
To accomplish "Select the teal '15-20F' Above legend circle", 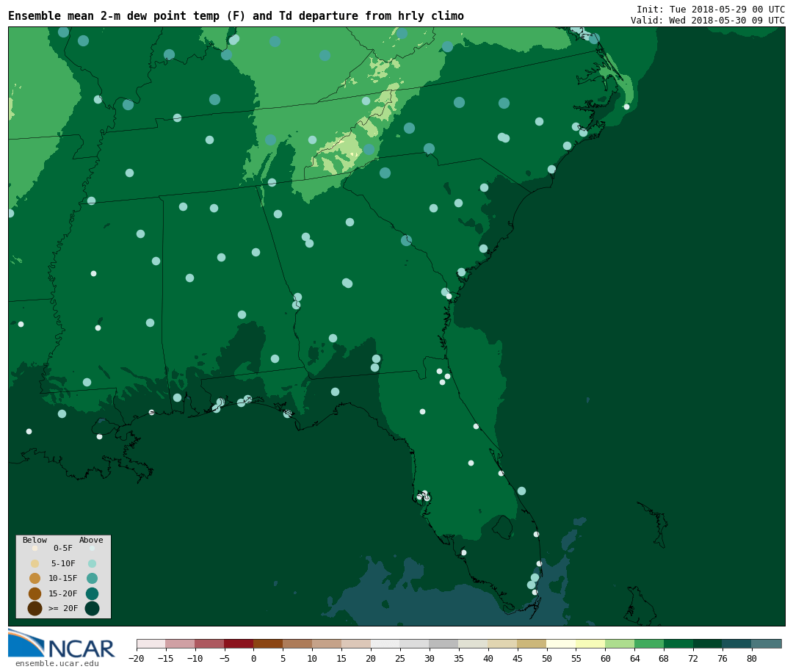I will [92, 593].
